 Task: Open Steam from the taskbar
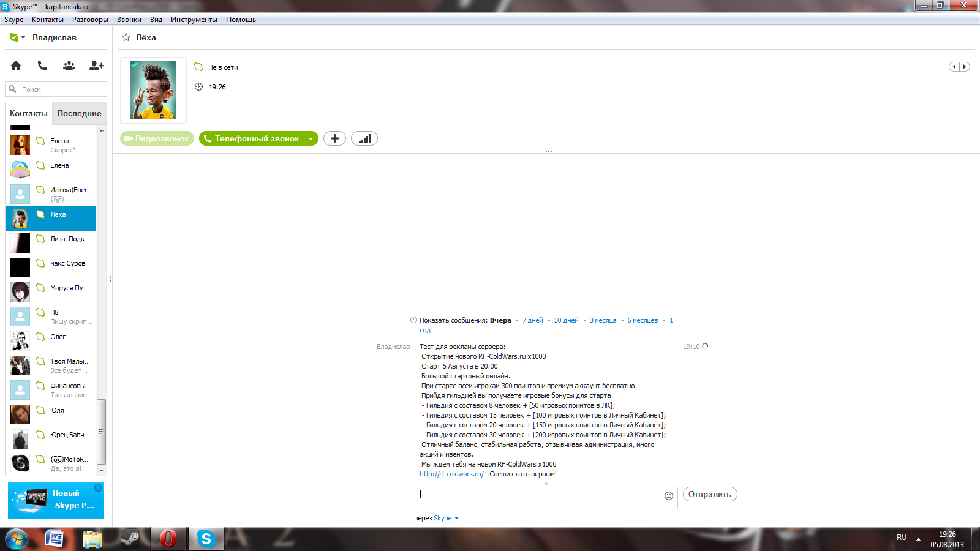coord(129,539)
